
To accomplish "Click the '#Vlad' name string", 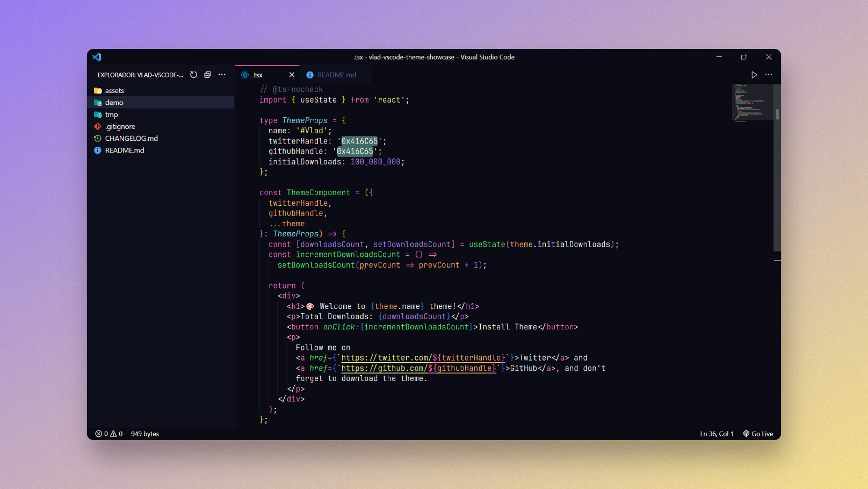I will point(312,131).
